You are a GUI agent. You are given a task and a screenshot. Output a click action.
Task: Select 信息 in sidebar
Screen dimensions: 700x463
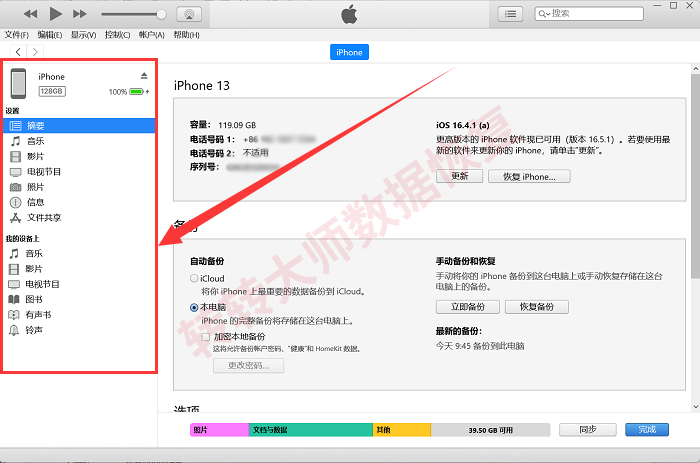pyautogui.click(x=79, y=202)
